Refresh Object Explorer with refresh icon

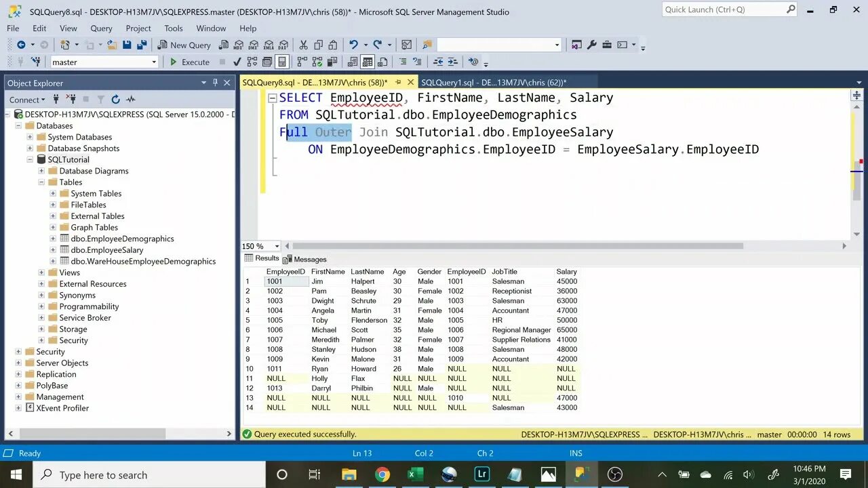click(115, 99)
